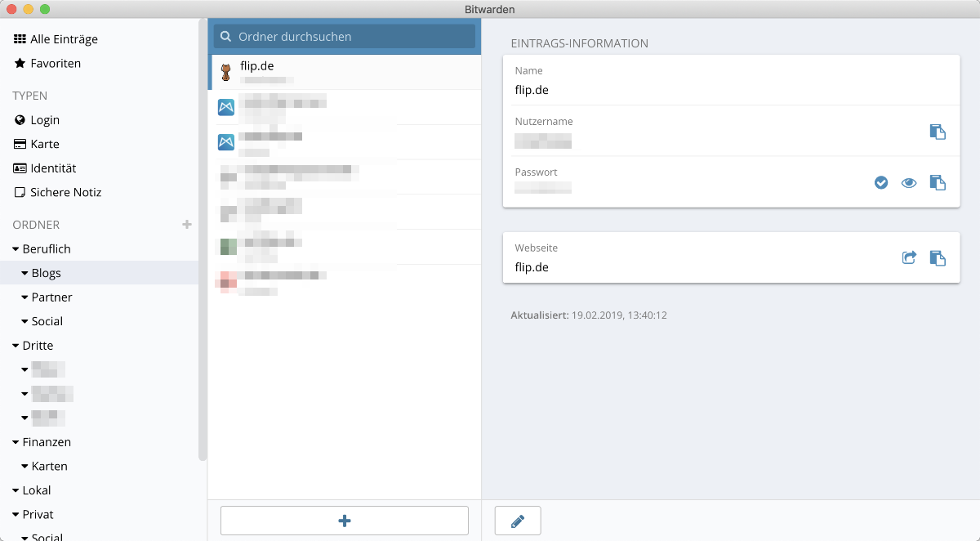Filter entries by Sichere Notiz
The height and width of the screenshot is (541, 980).
[65, 193]
